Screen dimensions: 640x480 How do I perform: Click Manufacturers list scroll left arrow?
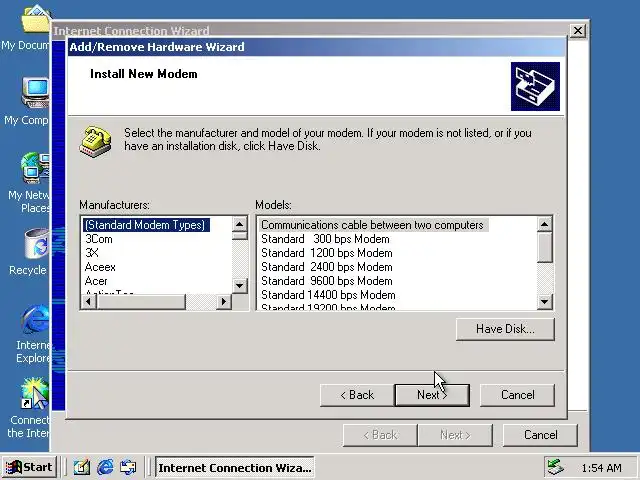point(89,302)
